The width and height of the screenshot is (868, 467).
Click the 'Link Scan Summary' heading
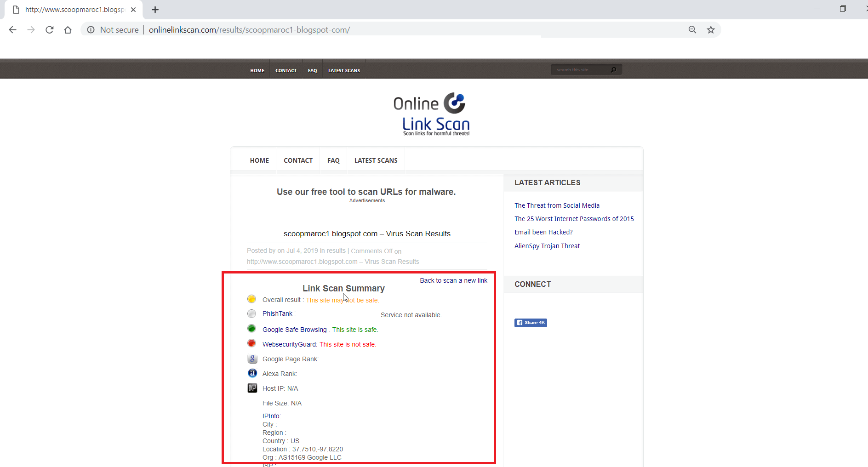(343, 288)
